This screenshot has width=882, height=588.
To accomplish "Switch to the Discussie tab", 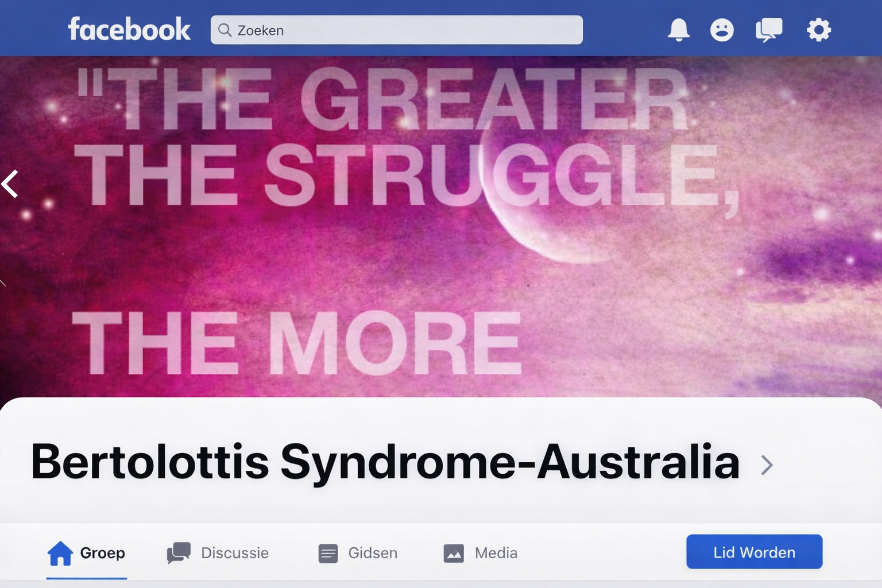I will [218, 553].
